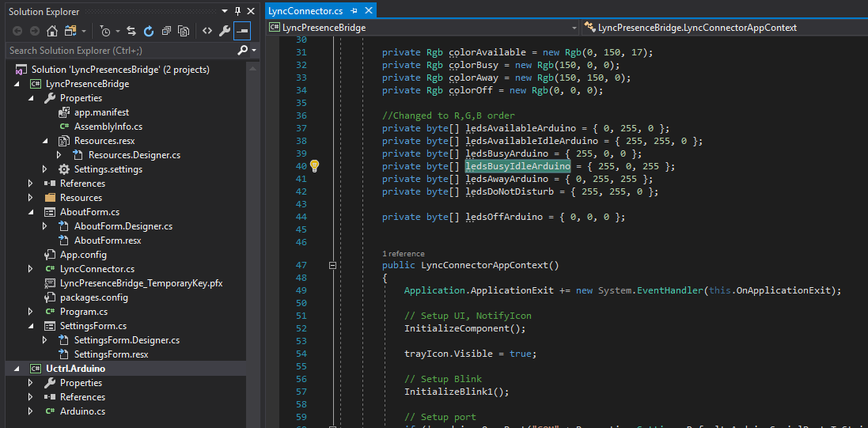
Task: Open Properties with the wrench icon
Action: click(x=224, y=31)
